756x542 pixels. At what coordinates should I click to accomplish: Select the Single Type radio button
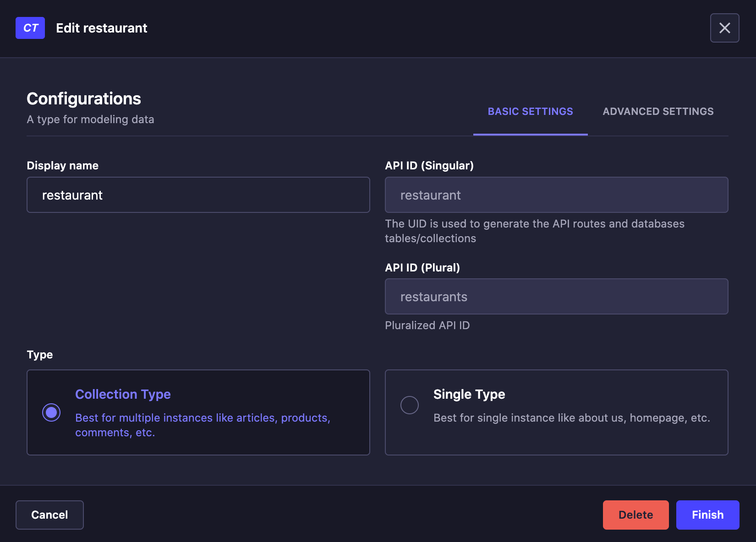point(409,405)
